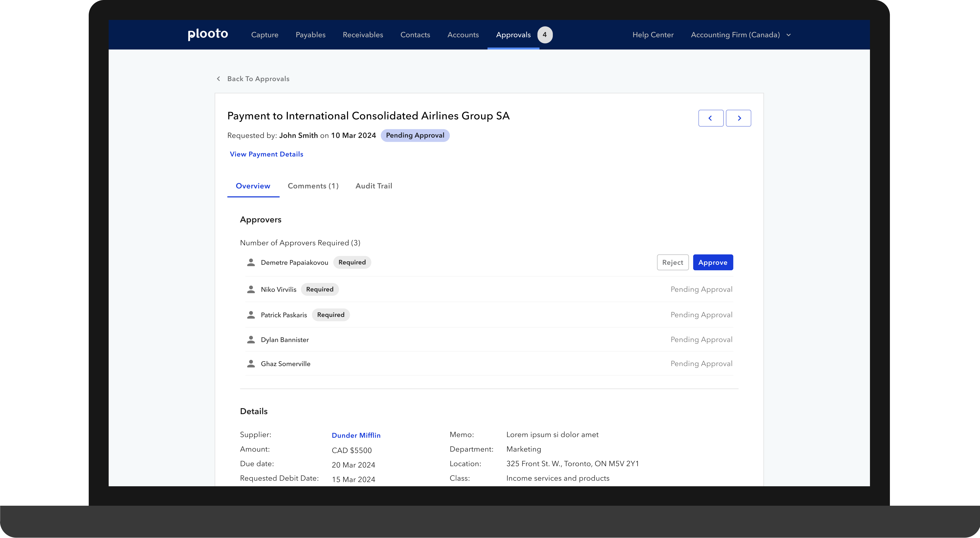Click the Approve button
Screen dimensions: 980x538
coord(713,262)
